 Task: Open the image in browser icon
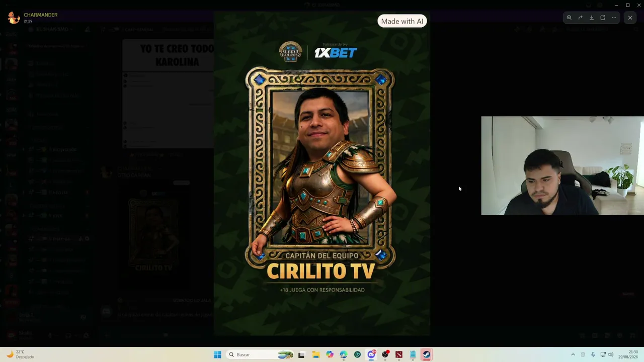click(603, 18)
